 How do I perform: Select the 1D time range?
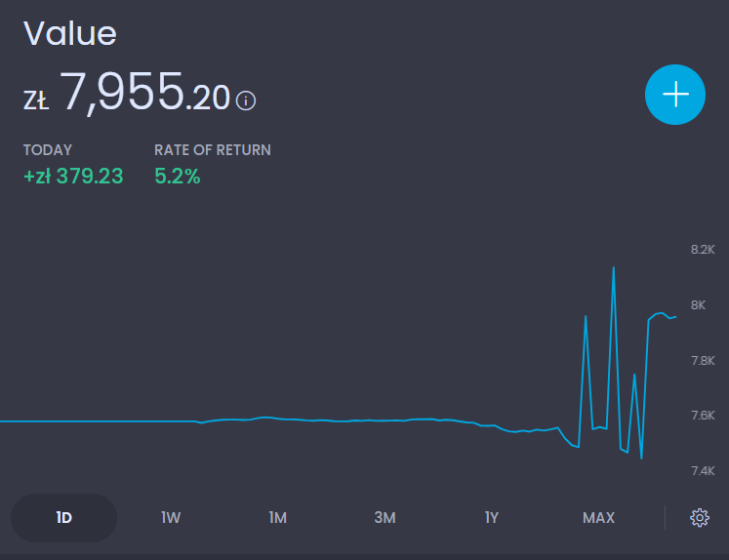coord(63,517)
